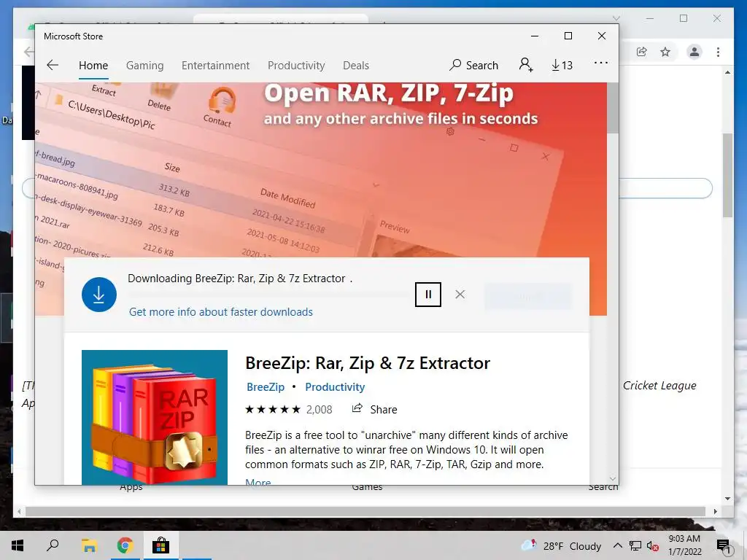Switch to the Gaming tab
This screenshot has width=747, height=560.
(145, 65)
